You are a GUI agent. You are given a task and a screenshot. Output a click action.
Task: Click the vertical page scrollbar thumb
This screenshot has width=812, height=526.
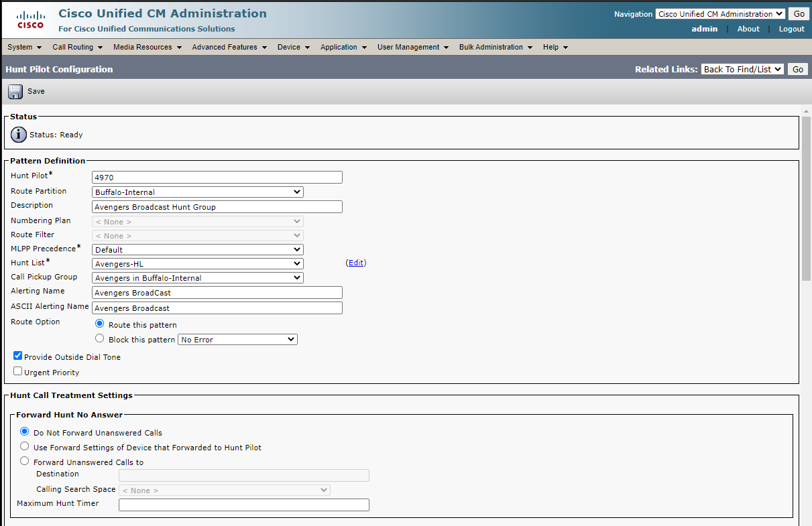[807, 198]
